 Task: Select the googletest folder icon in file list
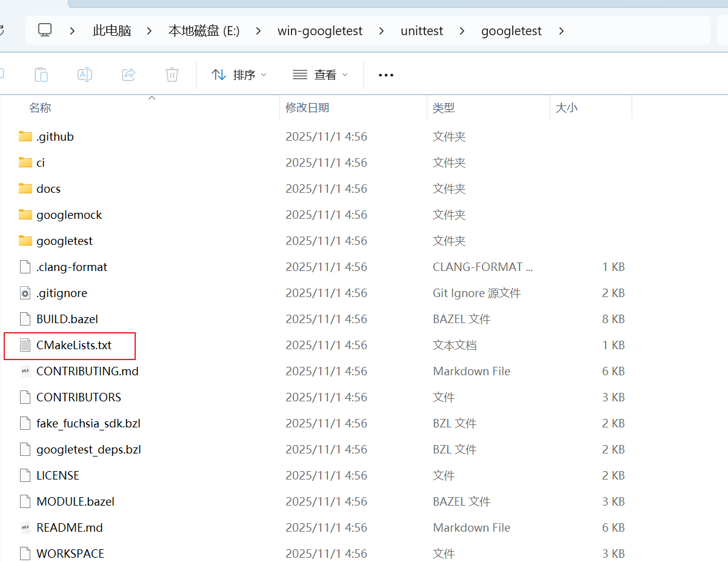point(25,241)
